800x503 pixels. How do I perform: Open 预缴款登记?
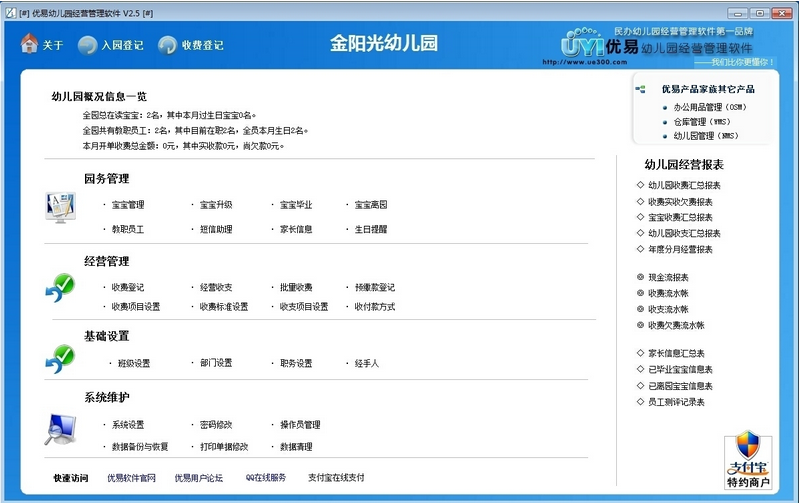375,288
